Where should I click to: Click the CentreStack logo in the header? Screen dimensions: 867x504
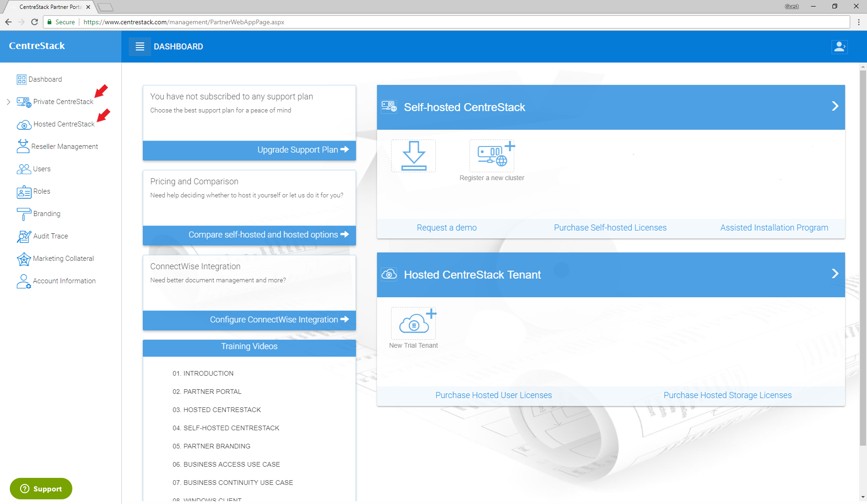[37, 46]
